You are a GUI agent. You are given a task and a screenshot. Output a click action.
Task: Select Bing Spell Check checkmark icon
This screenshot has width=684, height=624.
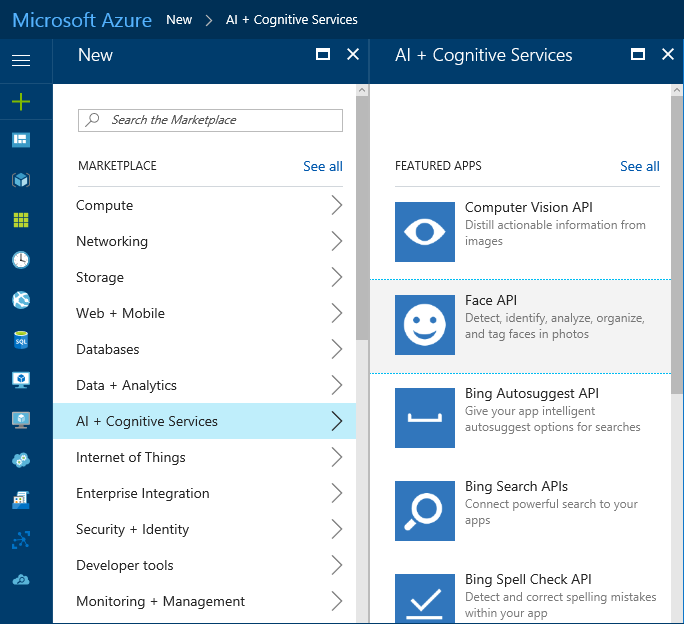(425, 599)
